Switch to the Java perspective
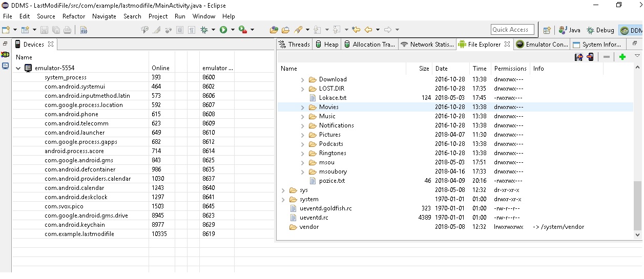Screen dimensions: 644x279 pos(570,30)
